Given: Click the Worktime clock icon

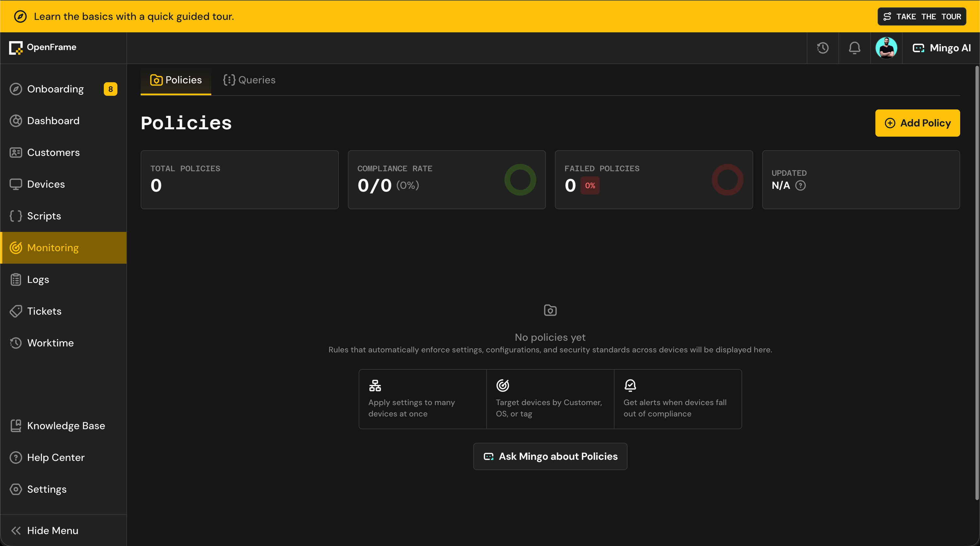Looking at the screenshot, I should pos(16,343).
